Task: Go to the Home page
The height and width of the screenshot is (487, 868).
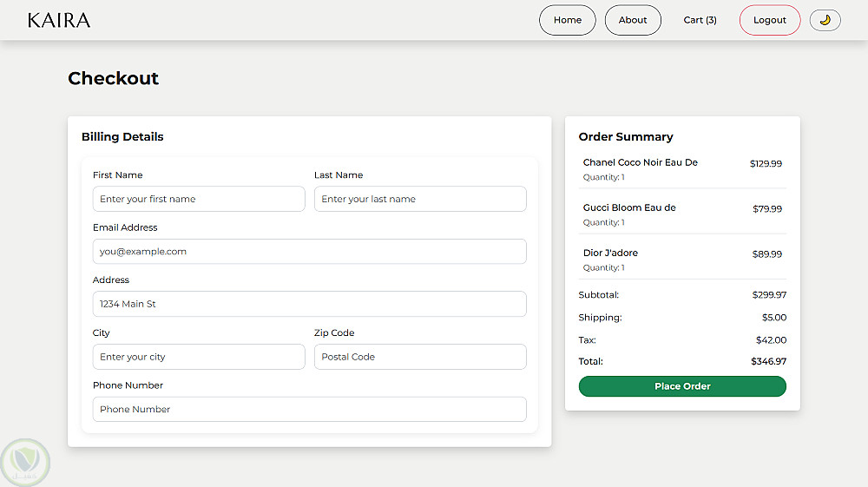Action: pos(568,20)
